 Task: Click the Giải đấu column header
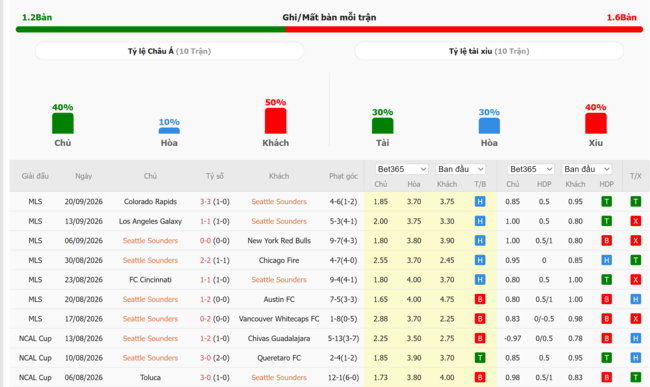click(35, 176)
